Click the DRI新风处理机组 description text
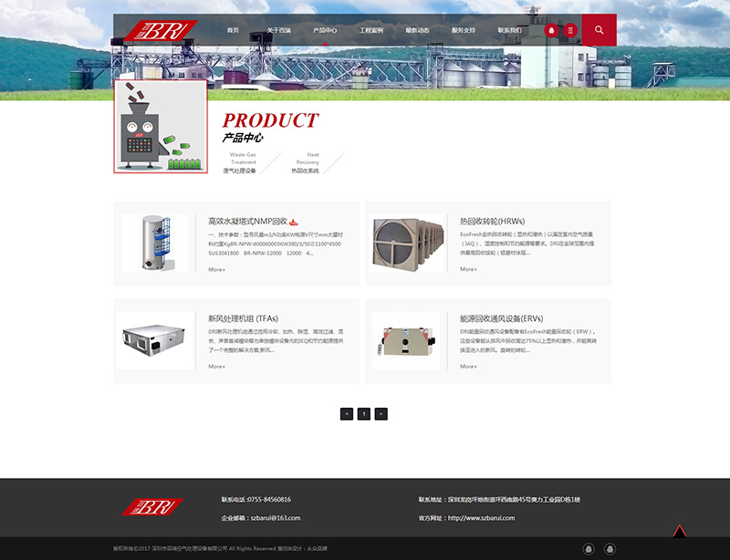Screen dimensions: 730x560 coord(276,341)
